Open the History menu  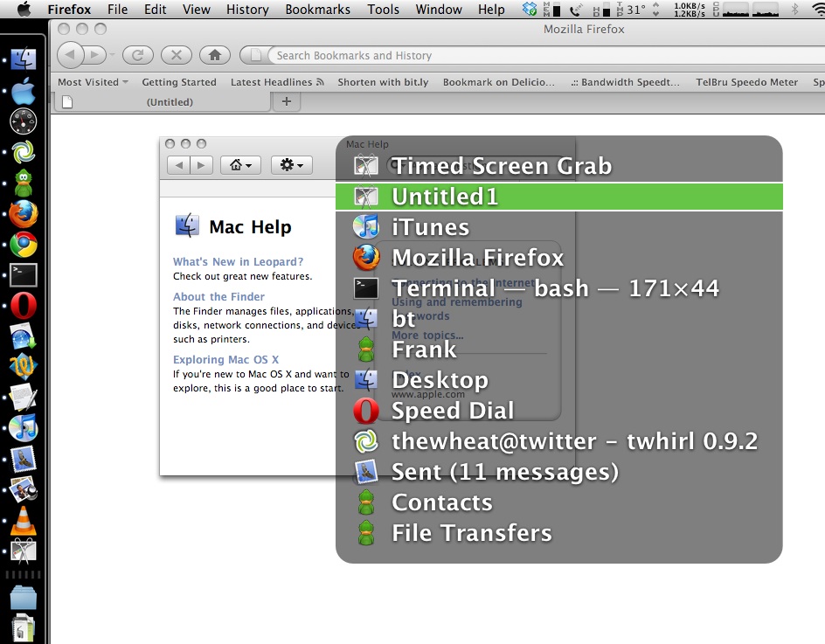tap(247, 10)
